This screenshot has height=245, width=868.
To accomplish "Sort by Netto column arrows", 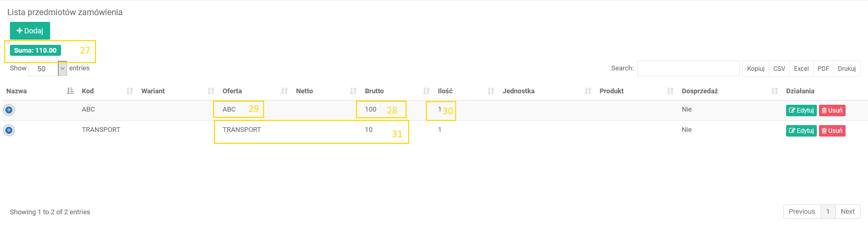I will [353, 91].
